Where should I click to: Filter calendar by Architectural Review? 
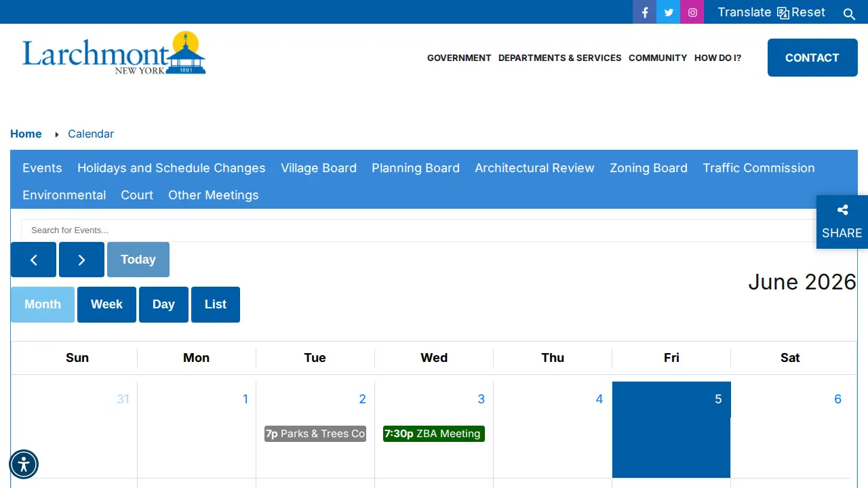[x=534, y=168]
